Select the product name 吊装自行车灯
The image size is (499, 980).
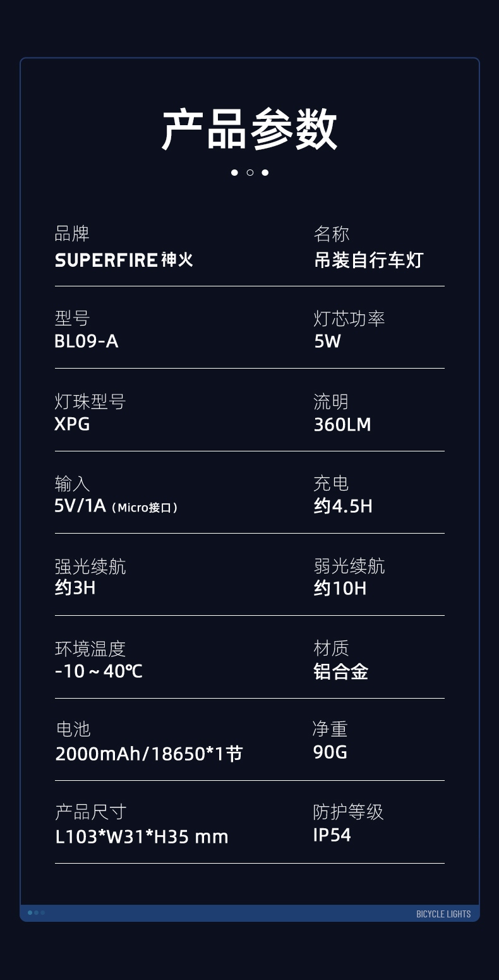tap(369, 260)
